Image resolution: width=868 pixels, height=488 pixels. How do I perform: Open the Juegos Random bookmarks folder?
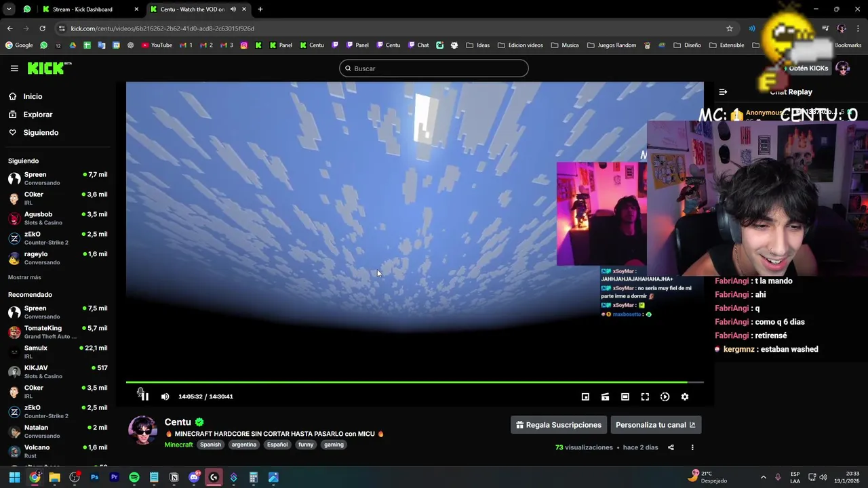[x=612, y=45]
